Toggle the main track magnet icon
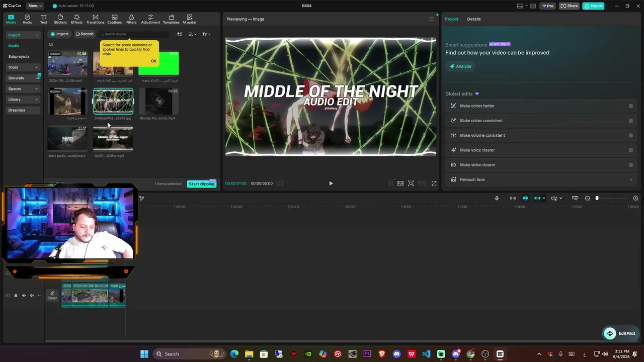This screenshot has height=362, width=644. (513, 198)
